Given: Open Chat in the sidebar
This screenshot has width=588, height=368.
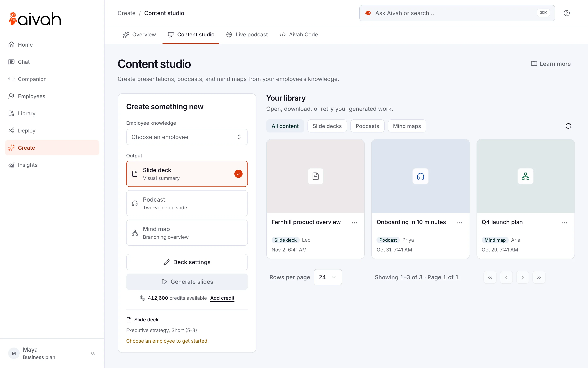Looking at the screenshot, I should tap(52, 62).
